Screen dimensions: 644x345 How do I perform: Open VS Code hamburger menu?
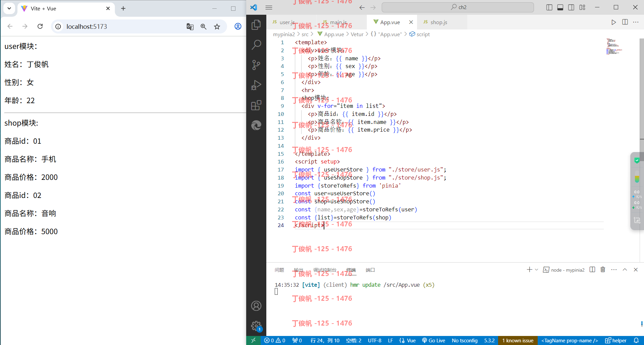269,7
